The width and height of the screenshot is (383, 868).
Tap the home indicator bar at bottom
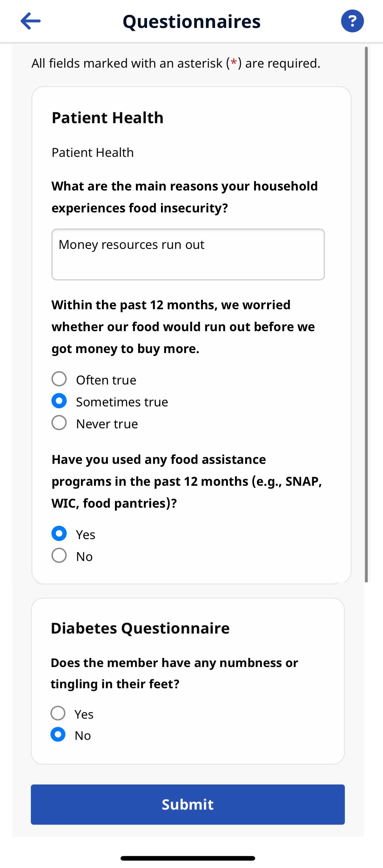coord(188,858)
